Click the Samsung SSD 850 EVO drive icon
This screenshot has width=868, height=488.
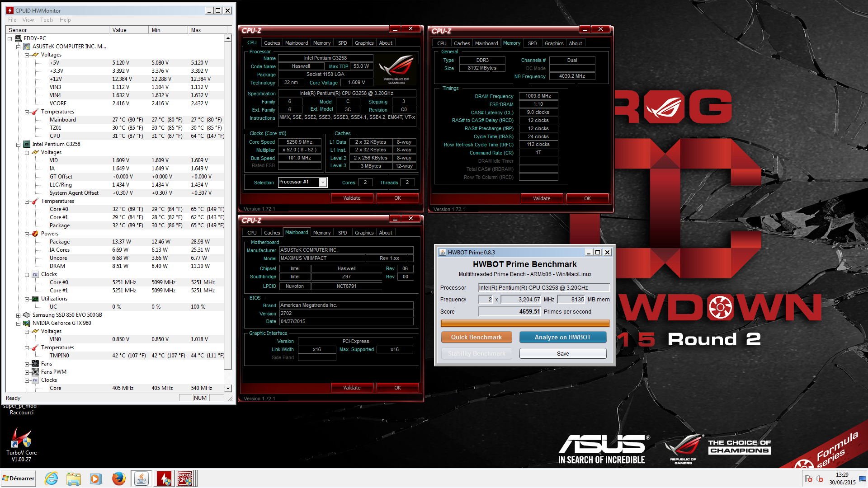(x=27, y=315)
